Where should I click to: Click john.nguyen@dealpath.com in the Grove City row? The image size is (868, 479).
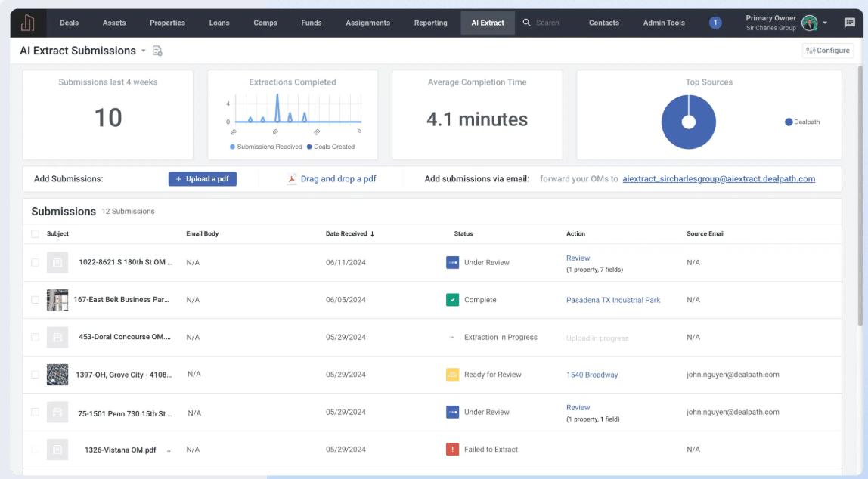point(733,375)
